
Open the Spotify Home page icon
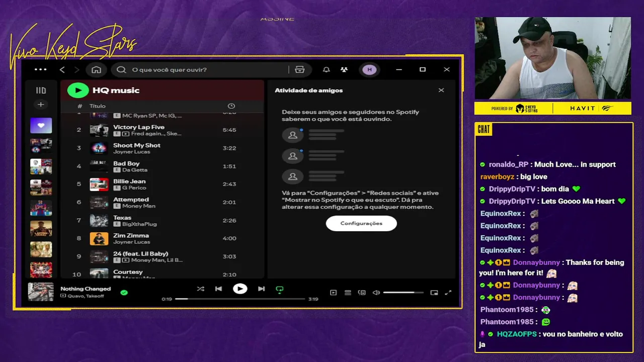96,69
